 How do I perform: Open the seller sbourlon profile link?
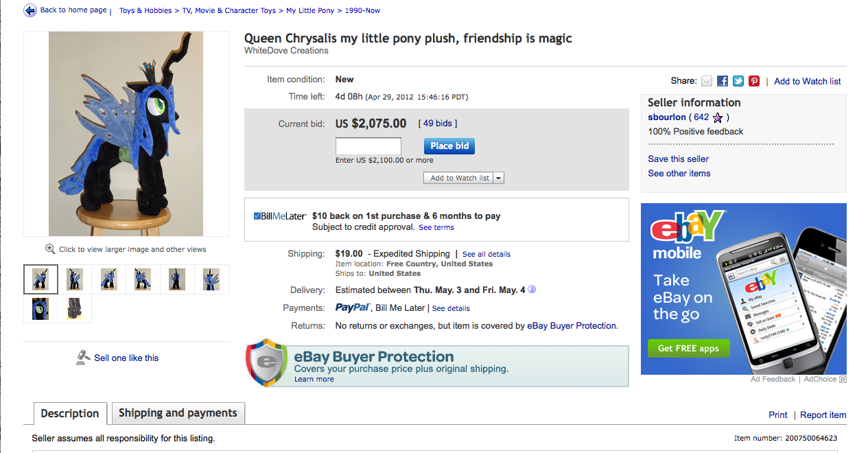[667, 117]
